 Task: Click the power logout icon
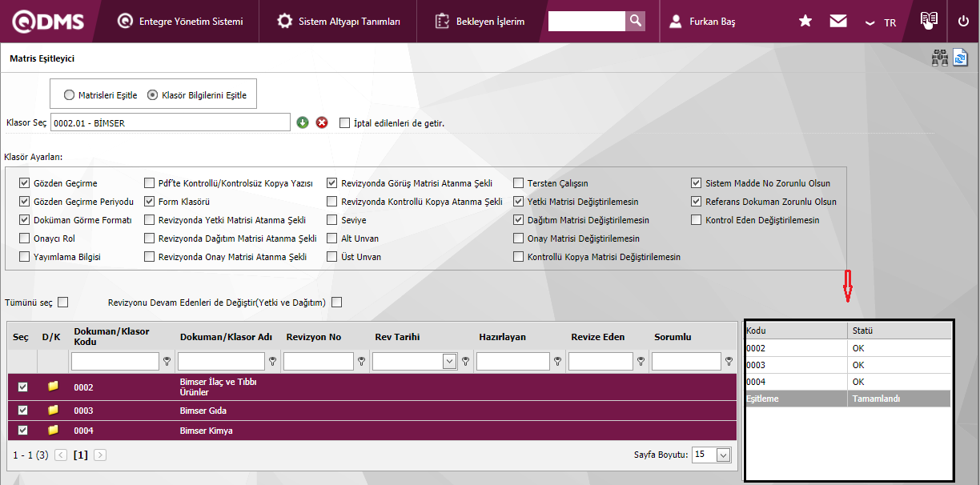pyautogui.click(x=963, y=22)
